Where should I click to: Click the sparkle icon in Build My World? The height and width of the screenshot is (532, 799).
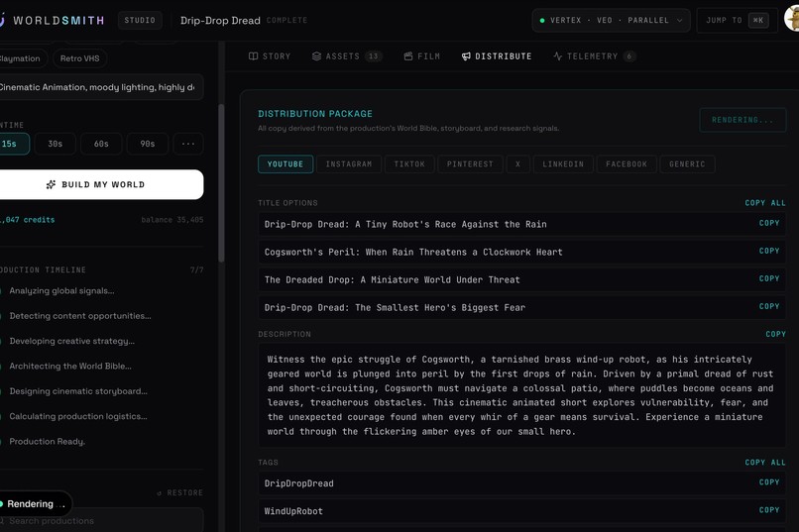coord(51,184)
